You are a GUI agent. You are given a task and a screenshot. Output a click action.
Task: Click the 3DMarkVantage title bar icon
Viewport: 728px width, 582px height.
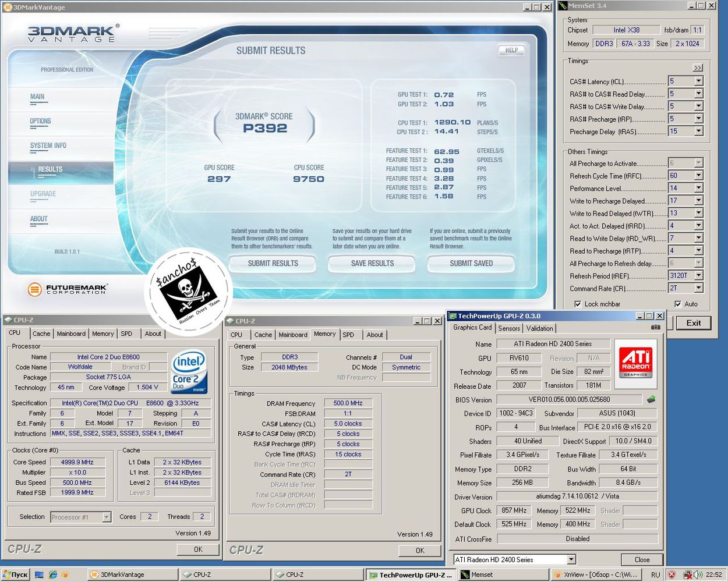pos(7,7)
